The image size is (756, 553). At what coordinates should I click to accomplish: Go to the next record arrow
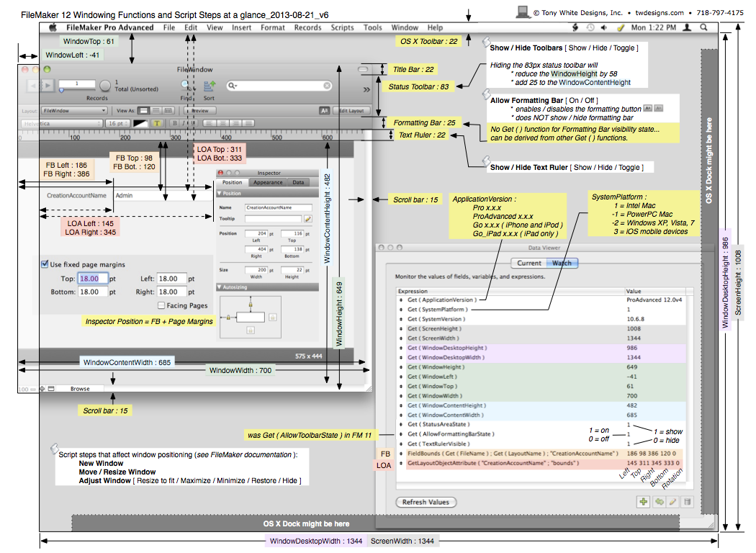[48, 86]
